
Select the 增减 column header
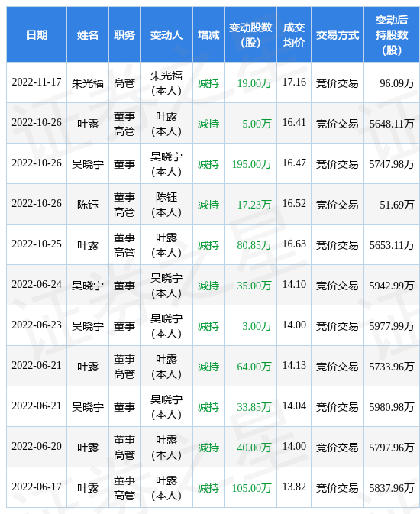[x=208, y=35]
